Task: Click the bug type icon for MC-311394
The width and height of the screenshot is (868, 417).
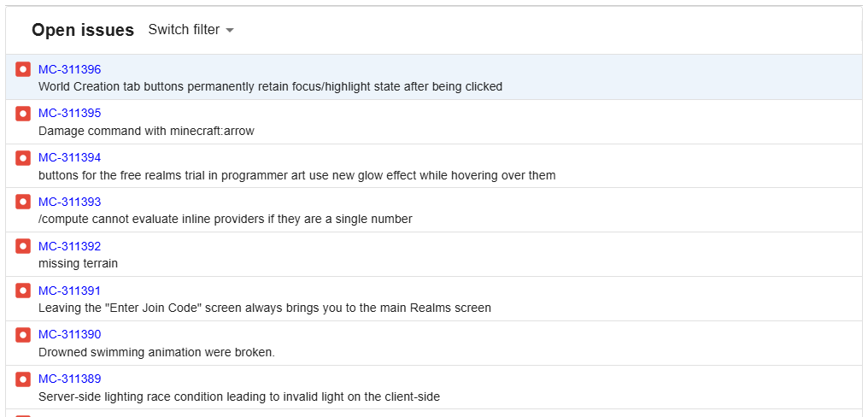Action: tap(23, 158)
